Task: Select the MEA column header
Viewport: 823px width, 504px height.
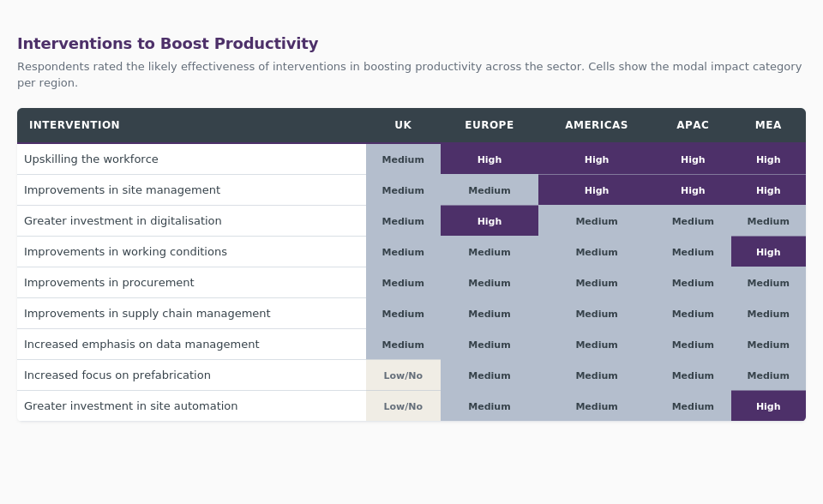Action: [x=768, y=125]
